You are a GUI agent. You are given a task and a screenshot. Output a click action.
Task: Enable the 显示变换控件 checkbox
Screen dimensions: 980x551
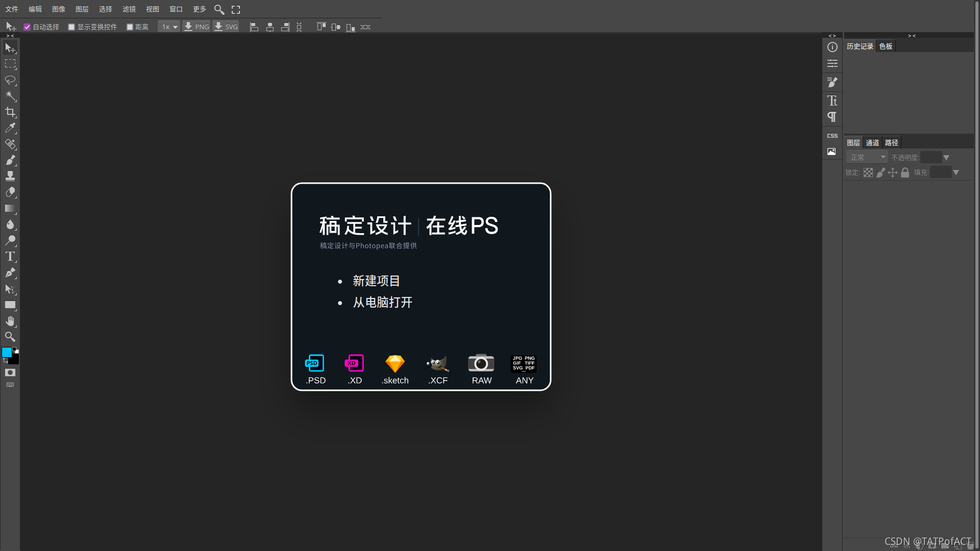tap(71, 27)
